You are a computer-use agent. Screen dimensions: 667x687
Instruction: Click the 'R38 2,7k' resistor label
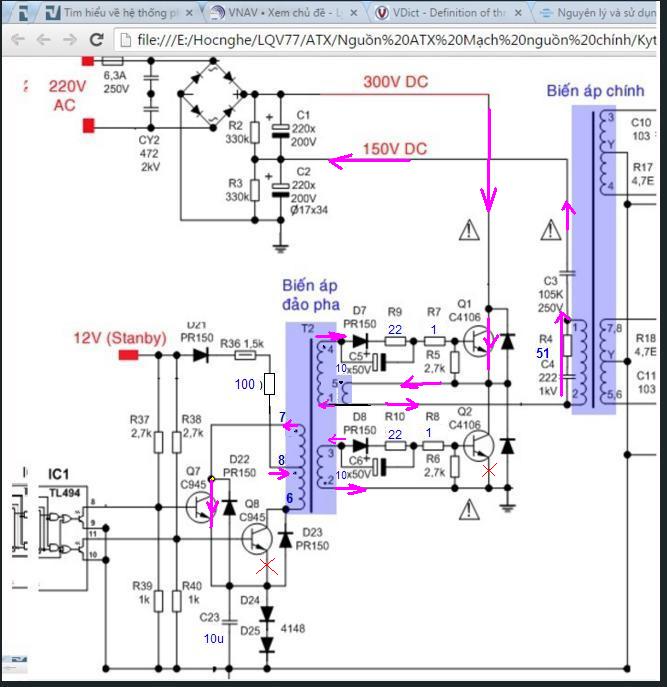click(192, 426)
